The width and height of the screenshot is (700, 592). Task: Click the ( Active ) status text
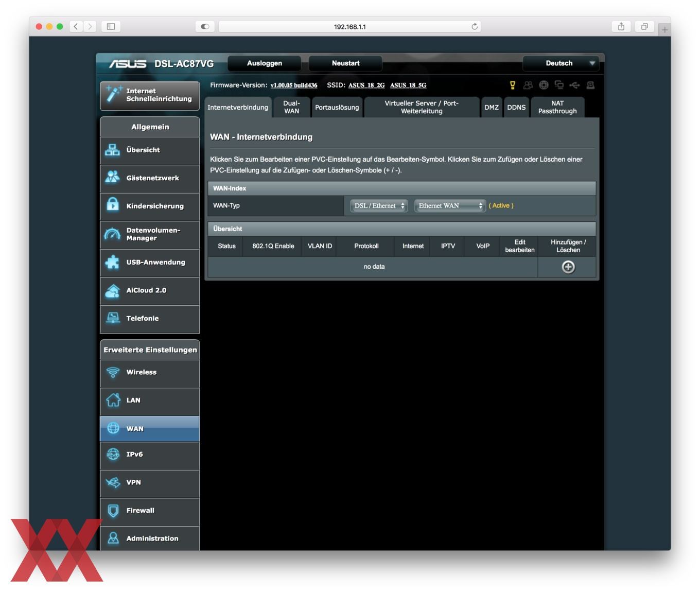click(501, 206)
